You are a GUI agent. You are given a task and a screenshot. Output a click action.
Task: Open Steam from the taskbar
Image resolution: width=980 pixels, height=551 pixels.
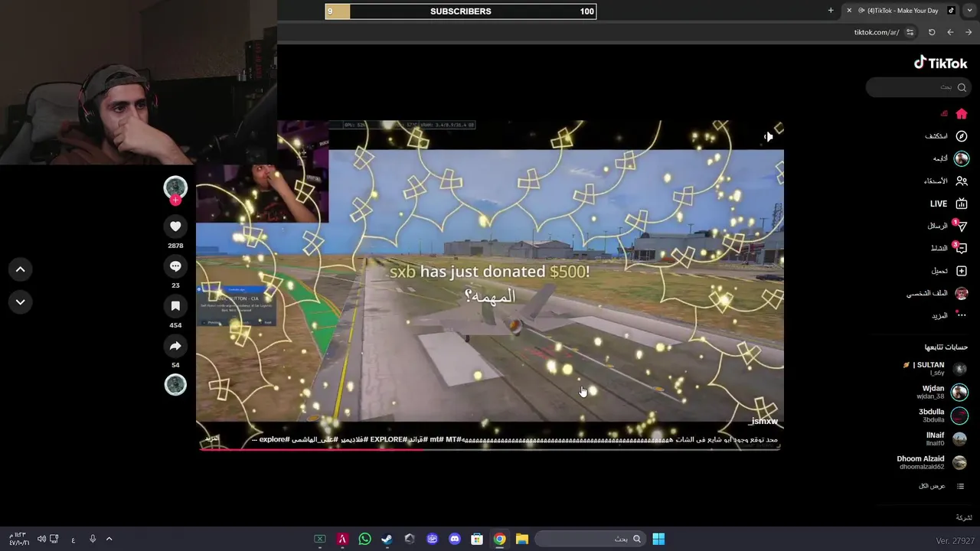[x=387, y=540]
